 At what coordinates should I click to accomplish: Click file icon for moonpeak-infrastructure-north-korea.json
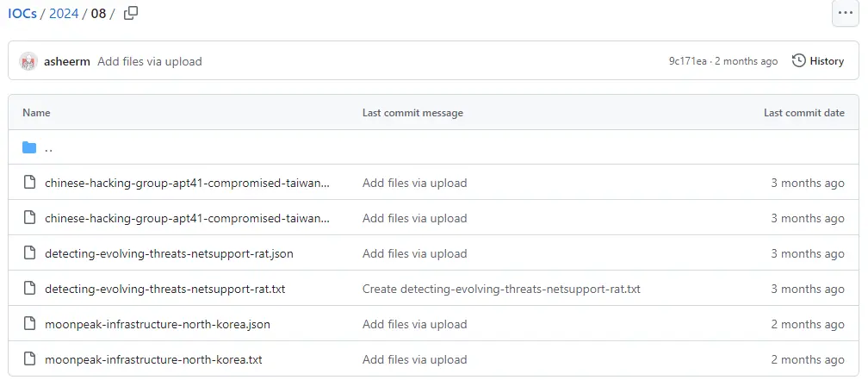pos(29,324)
